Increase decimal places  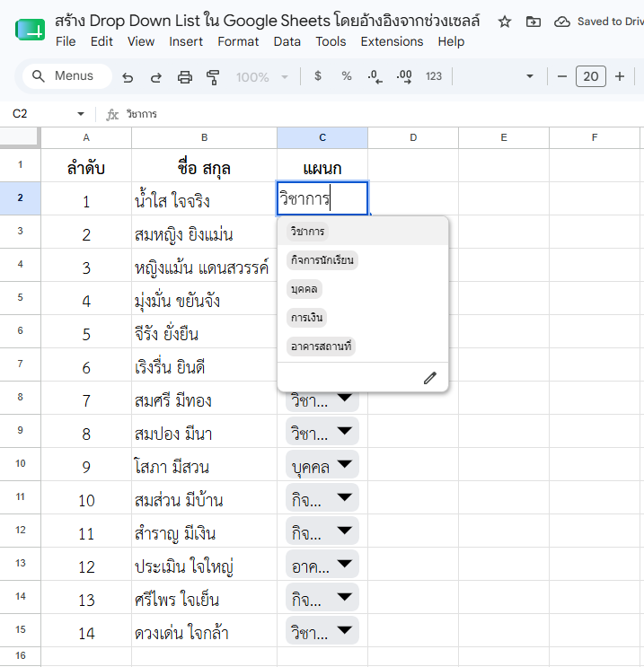[404, 76]
